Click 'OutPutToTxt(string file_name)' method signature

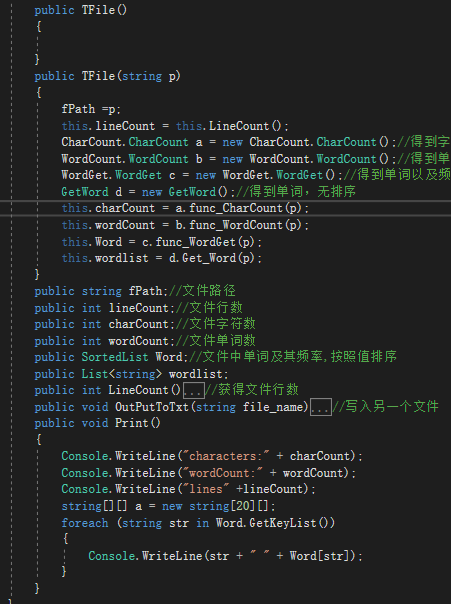[211, 407]
